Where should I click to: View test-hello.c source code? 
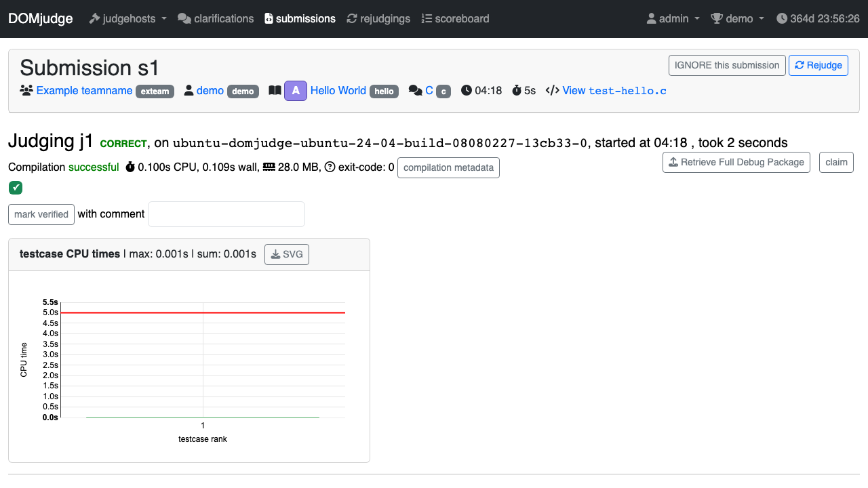click(614, 90)
